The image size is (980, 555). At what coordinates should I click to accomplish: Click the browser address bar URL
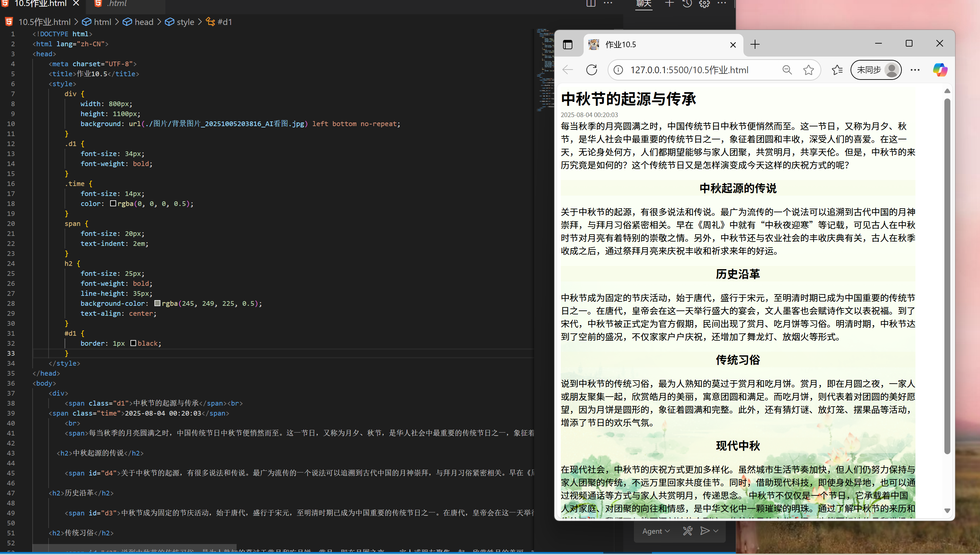point(689,70)
